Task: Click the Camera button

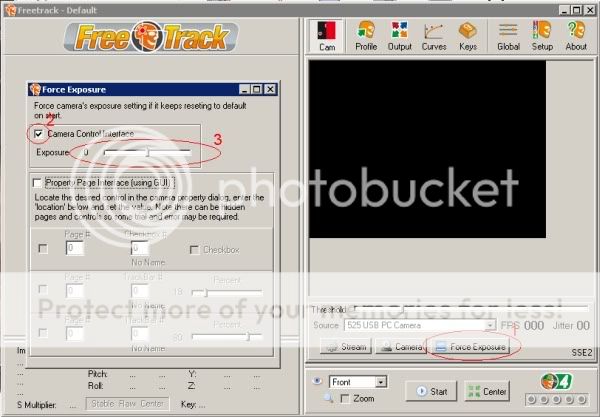Action: click(401, 347)
